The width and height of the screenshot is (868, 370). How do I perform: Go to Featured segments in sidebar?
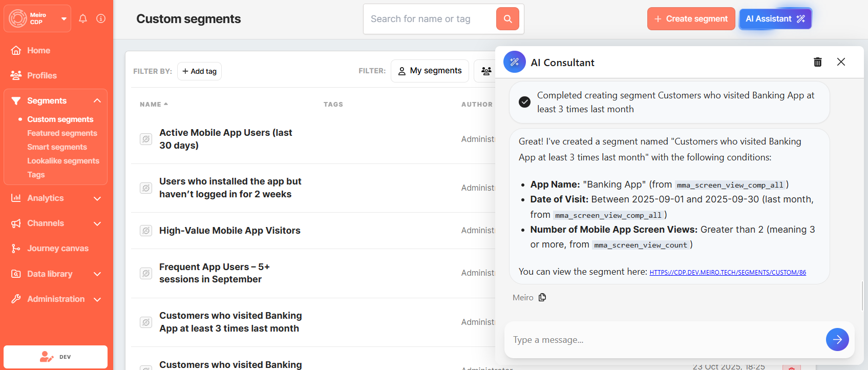pos(62,133)
